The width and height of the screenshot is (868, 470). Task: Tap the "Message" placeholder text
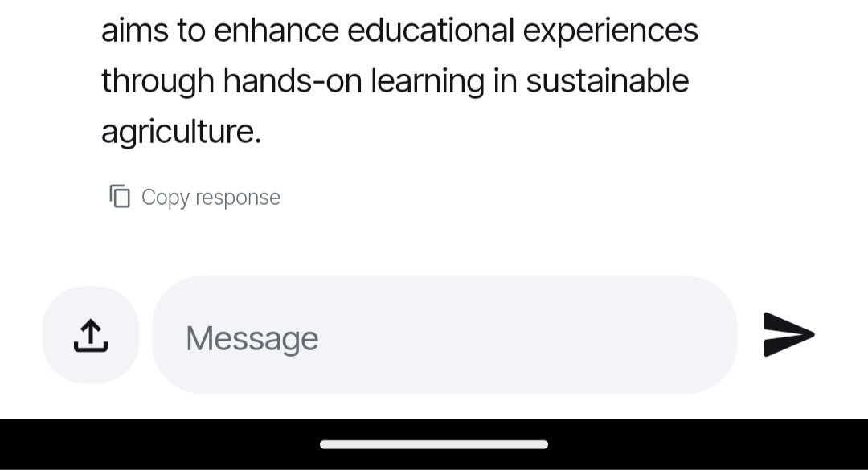[x=252, y=338]
